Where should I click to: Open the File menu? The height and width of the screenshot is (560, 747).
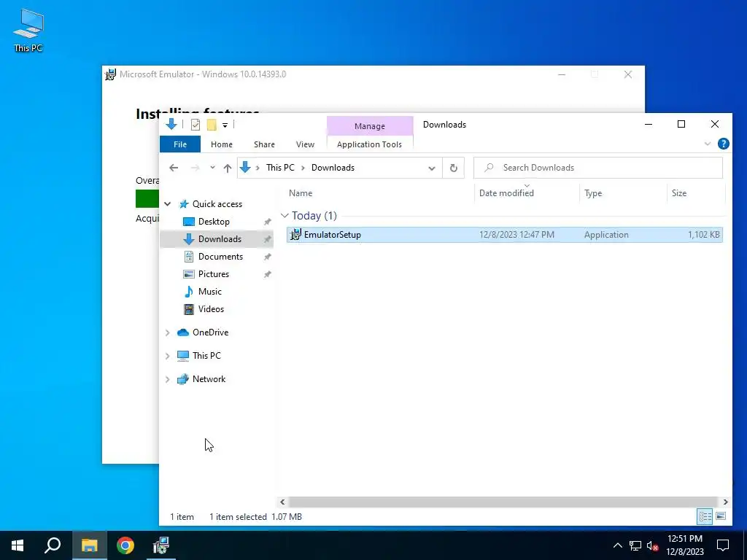(180, 144)
